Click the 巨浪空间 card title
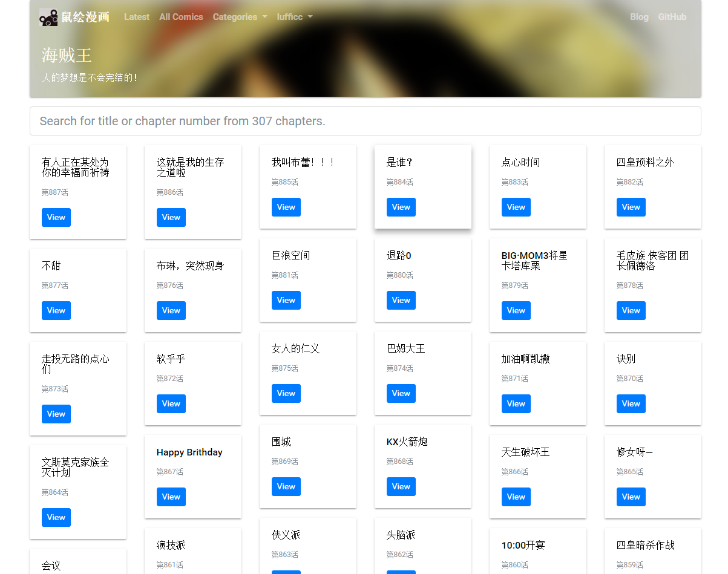Screen dimensions: 728x574 click(291, 255)
